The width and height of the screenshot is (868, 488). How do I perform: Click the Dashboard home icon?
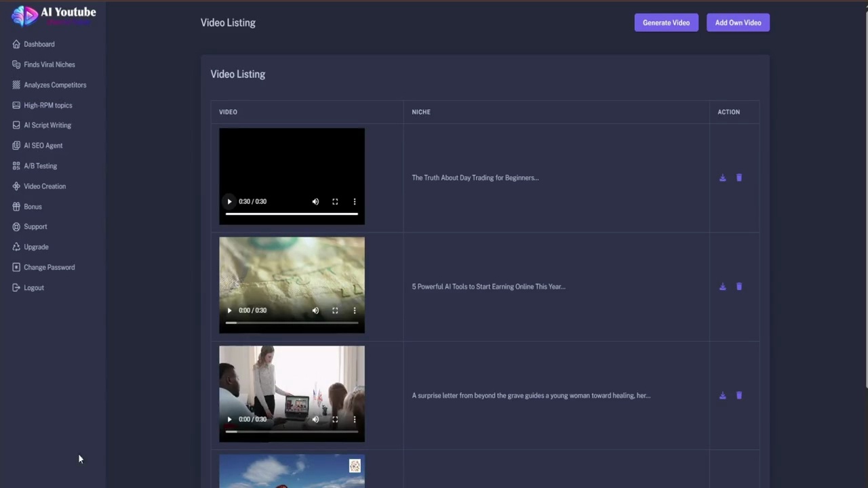(16, 44)
